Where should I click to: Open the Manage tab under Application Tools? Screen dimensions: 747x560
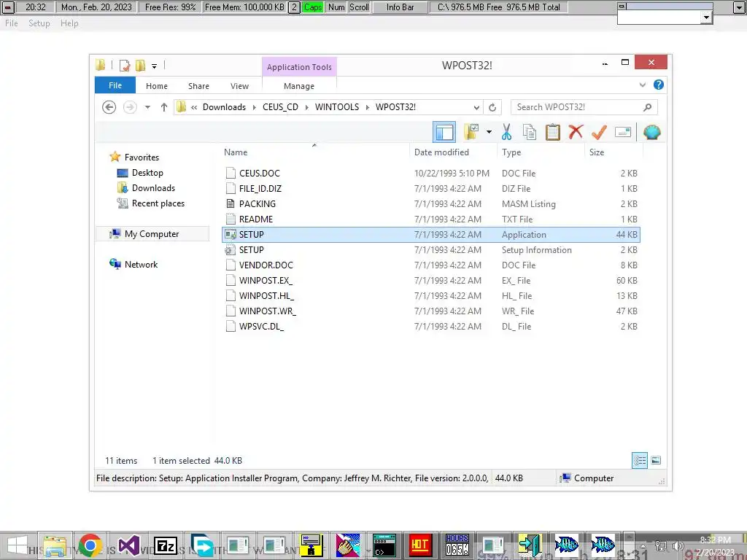pyautogui.click(x=299, y=86)
